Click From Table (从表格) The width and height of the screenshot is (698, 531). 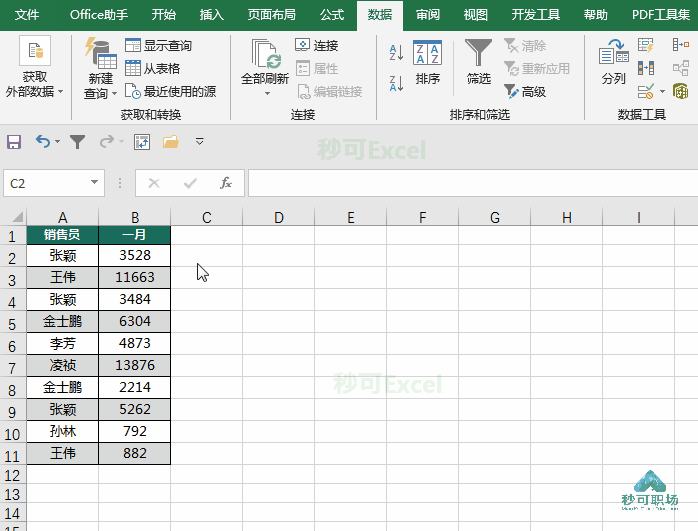pos(153,69)
